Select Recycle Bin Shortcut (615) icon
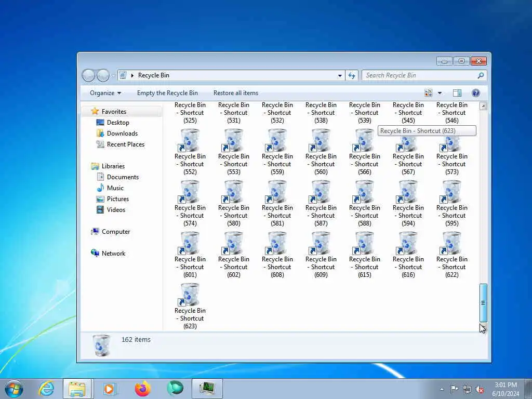The width and height of the screenshot is (532, 399). [x=364, y=243]
